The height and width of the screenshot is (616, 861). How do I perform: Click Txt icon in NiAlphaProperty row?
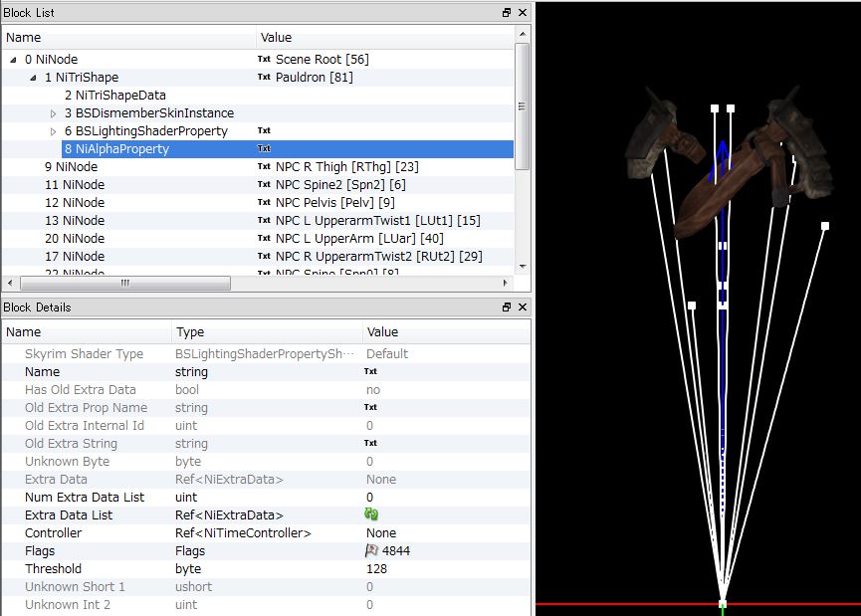264,149
